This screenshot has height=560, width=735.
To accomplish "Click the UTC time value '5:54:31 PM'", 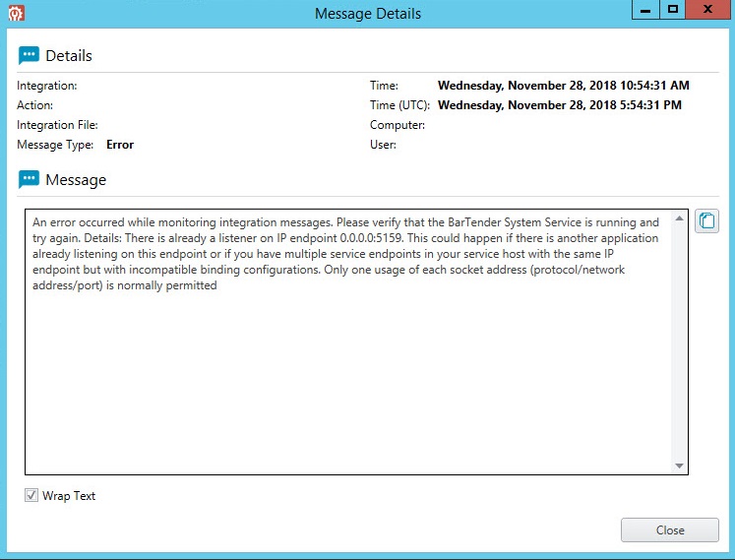I will tap(650, 105).
